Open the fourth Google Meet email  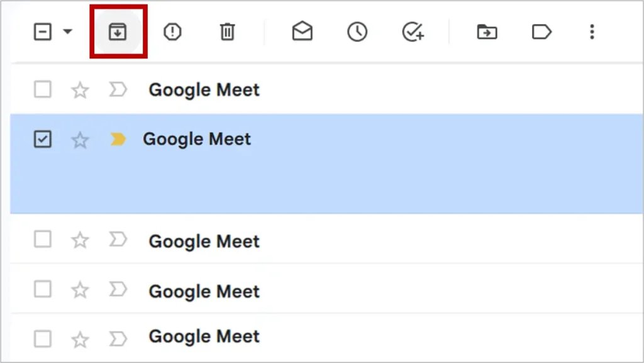[x=204, y=291]
